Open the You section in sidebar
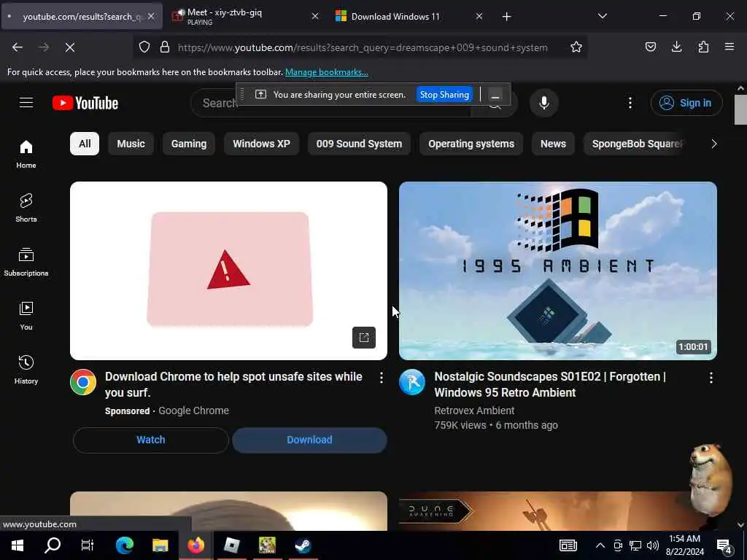This screenshot has width=747, height=560. click(x=26, y=316)
